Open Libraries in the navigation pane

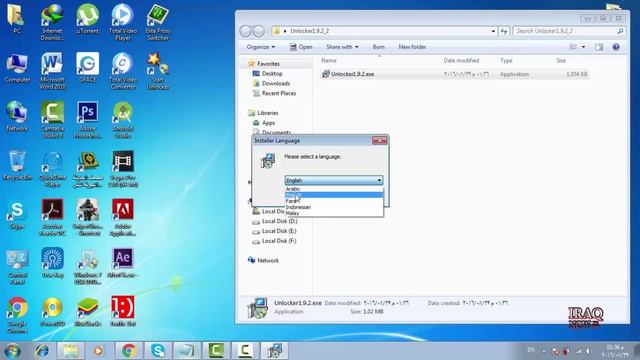tap(268, 113)
